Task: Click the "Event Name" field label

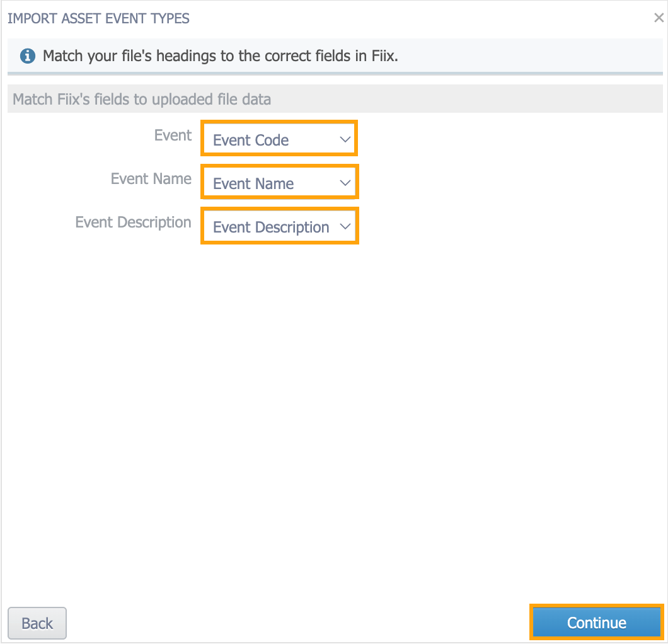Action: (x=151, y=179)
